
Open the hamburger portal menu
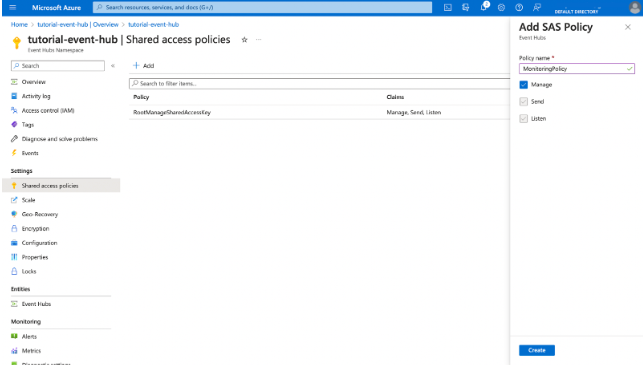coord(13,7)
